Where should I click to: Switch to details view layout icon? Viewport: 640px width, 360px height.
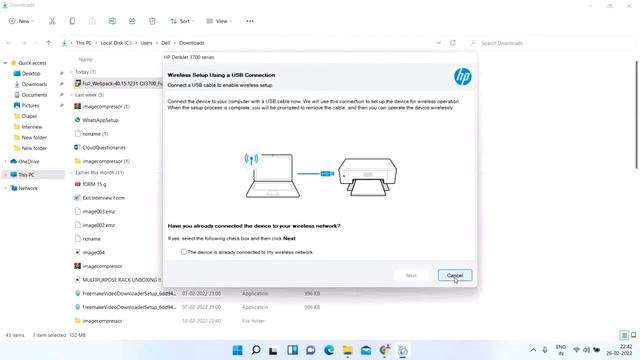[x=624, y=335]
